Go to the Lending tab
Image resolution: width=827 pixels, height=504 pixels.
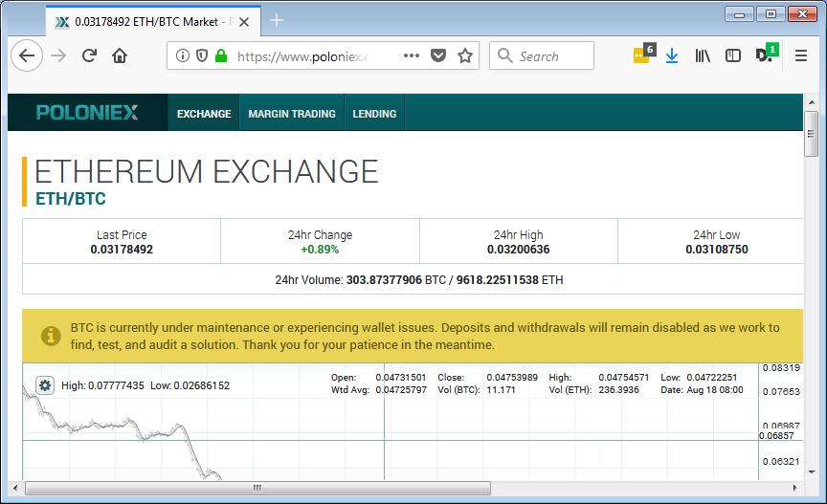[x=374, y=113]
